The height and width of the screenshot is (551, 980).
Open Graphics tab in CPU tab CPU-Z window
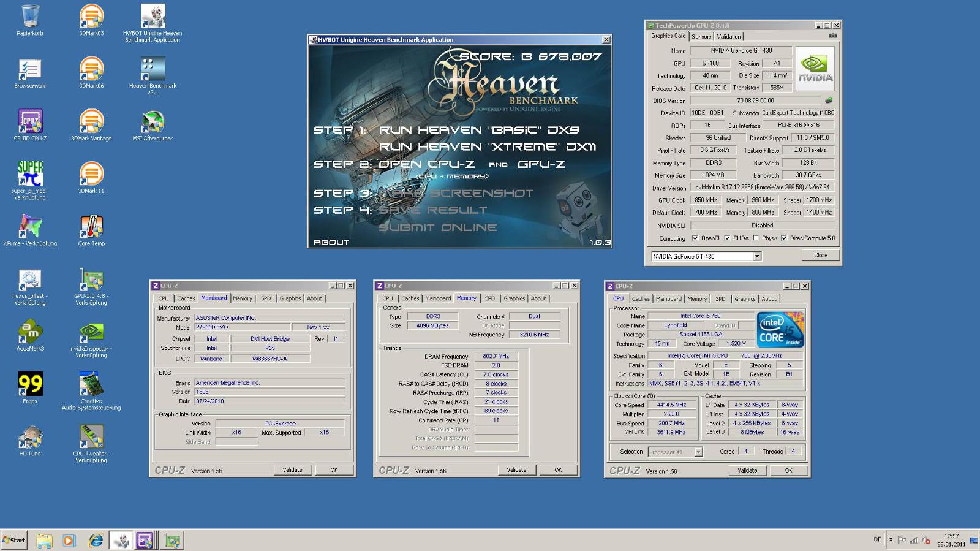pyautogui.click(x=745, y=299)
